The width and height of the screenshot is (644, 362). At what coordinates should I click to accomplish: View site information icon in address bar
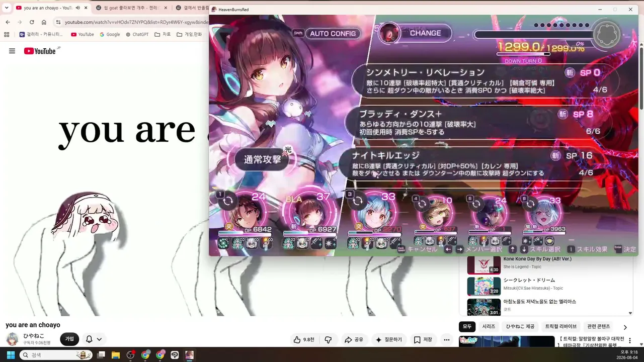point(58,22)
